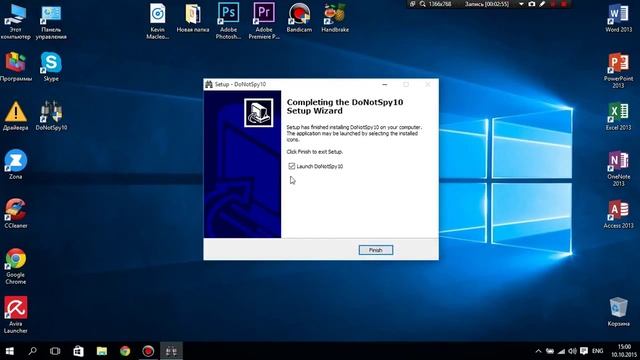Screen dimensions: 640x360
Task: Expand hidden system tray icons
Action: tap(538, 351)
